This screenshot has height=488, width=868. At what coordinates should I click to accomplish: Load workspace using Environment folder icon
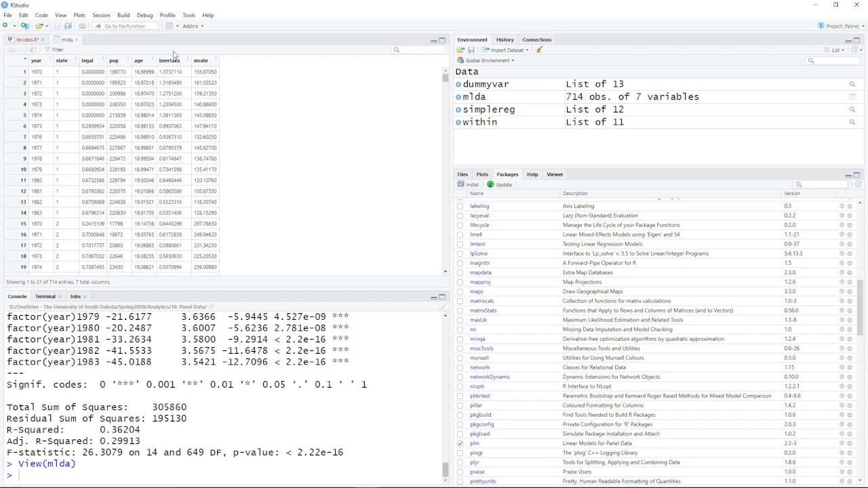[x=460, y=49]
